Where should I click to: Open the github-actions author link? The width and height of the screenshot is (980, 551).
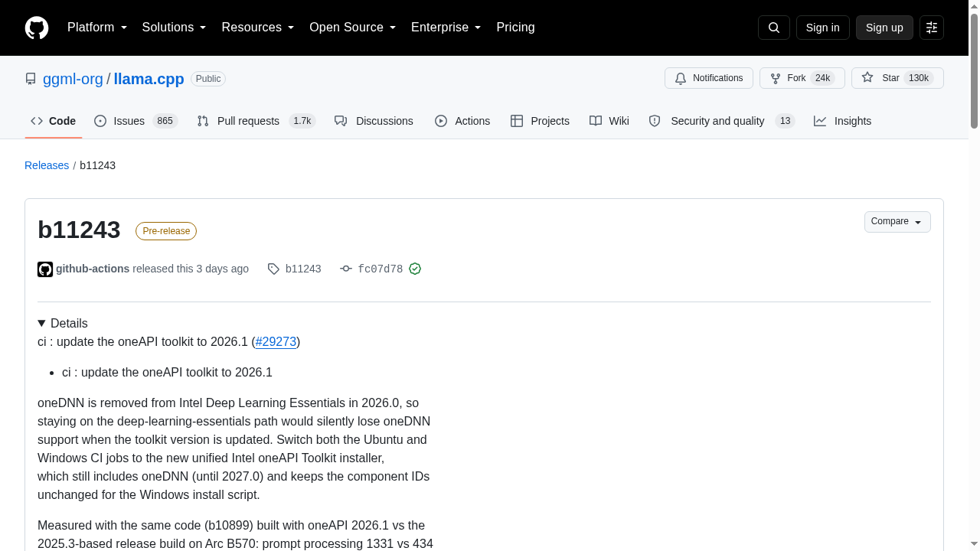click(x=93, y=269)
